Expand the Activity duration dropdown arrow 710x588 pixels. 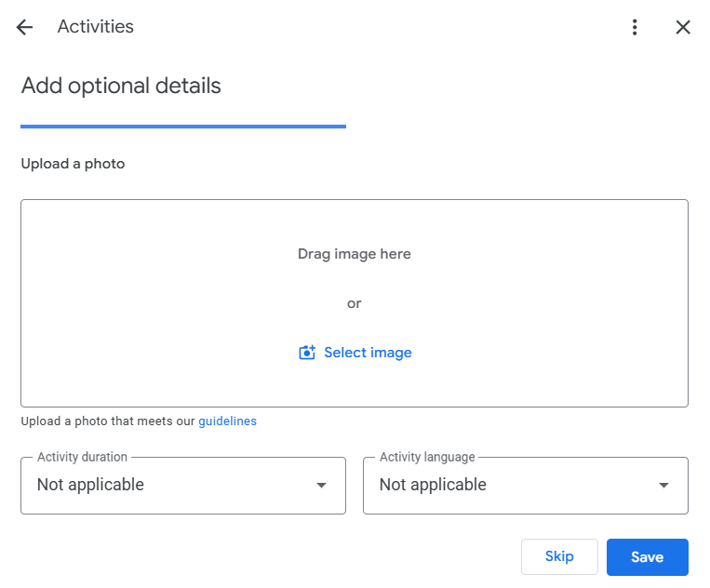[321, 486]
